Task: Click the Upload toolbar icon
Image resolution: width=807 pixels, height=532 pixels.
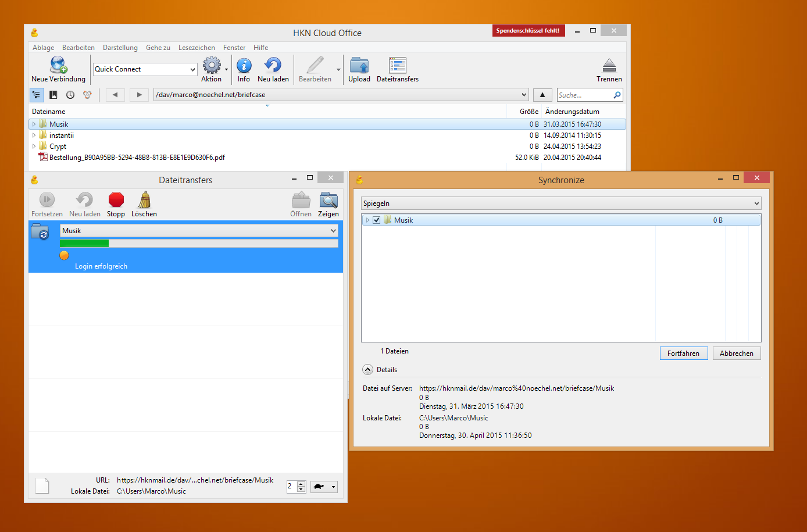Action: point(359,65)
